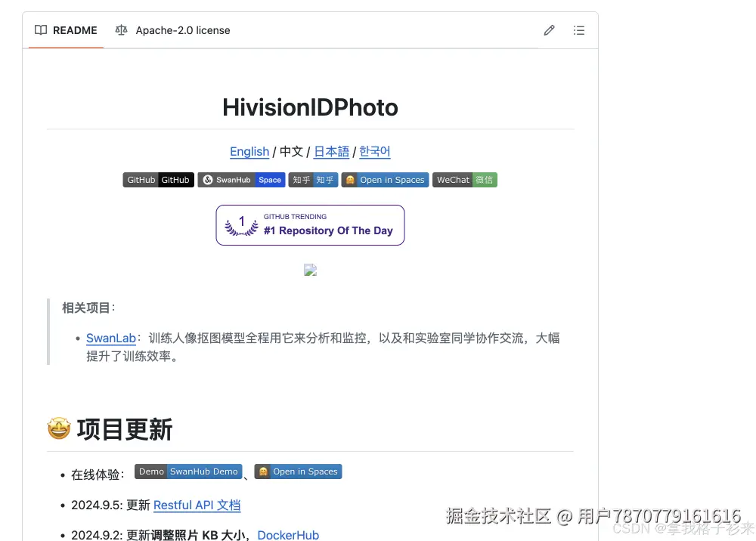Click the star-eyes emoji beside 项目更新
The height and width of the screenshot is (541, 756).
click(x=59, y=428)
